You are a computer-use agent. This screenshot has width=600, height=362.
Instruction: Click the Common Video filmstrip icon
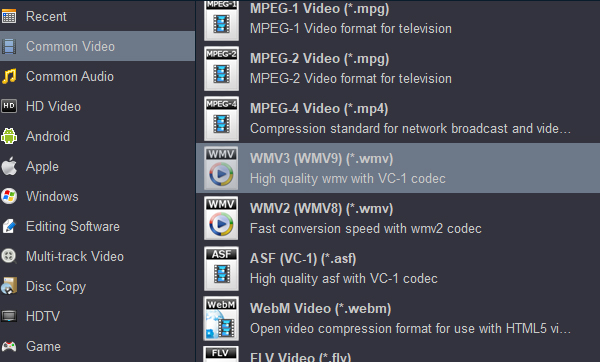[9, 46]
